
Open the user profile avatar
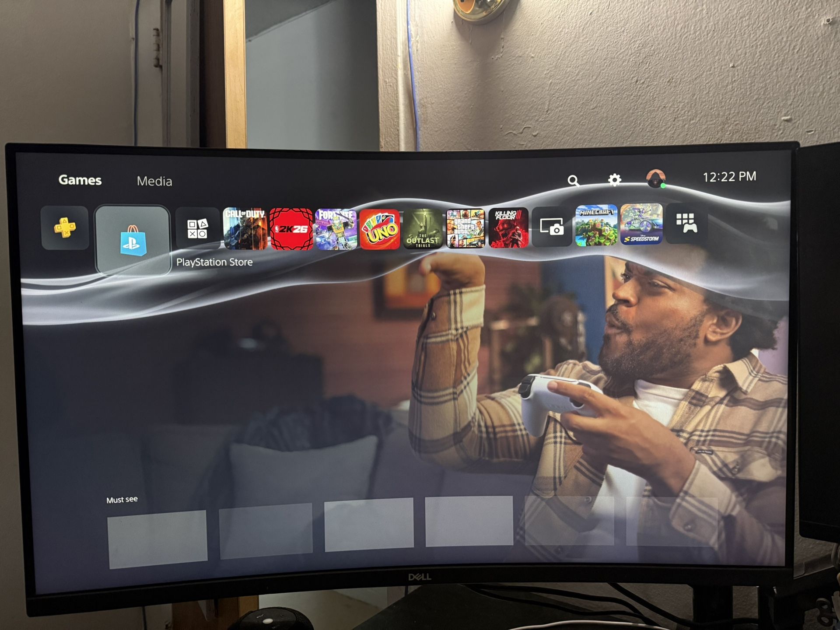click(x=655, y=178)
